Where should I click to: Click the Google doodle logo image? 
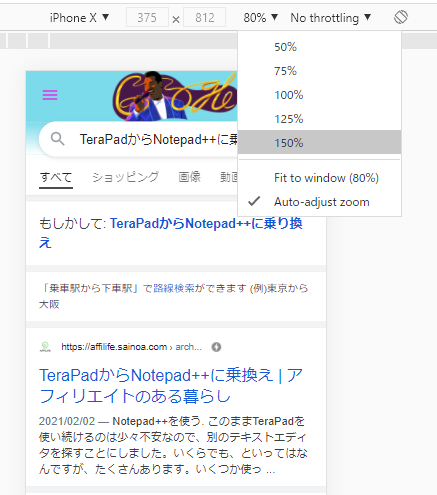click(175, 96)
